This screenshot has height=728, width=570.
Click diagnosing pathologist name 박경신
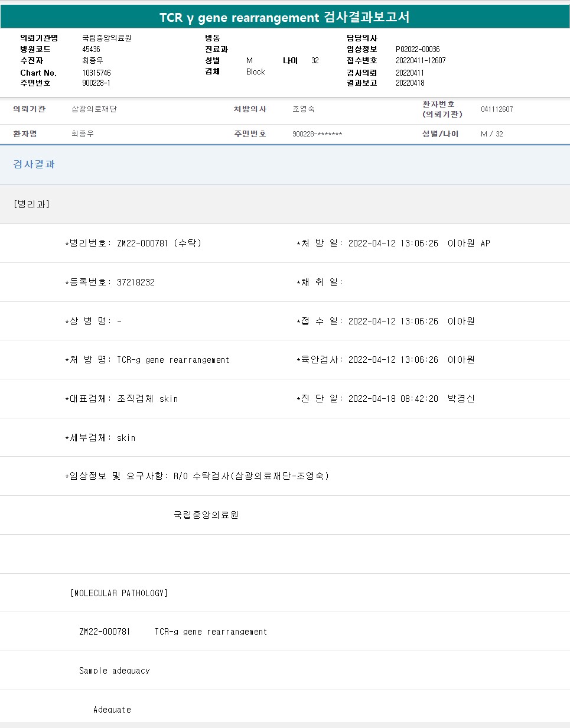pos(461,399)
